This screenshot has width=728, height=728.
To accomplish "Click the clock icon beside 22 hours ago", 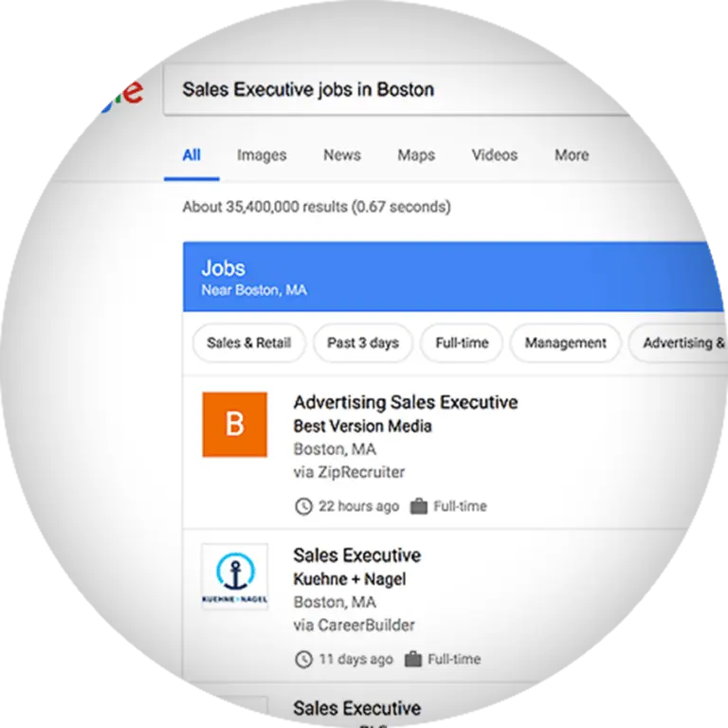I will (303, 506).
